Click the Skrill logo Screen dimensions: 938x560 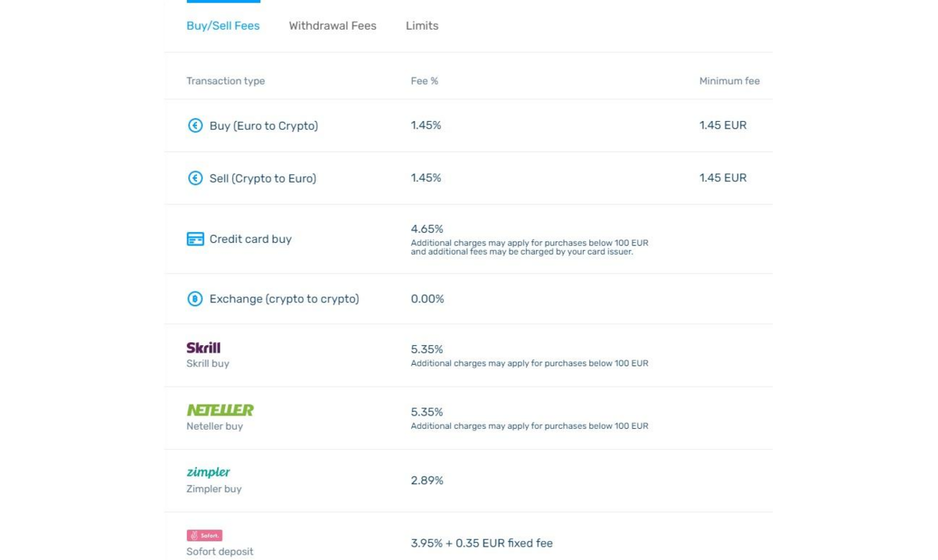click(203, 348)
